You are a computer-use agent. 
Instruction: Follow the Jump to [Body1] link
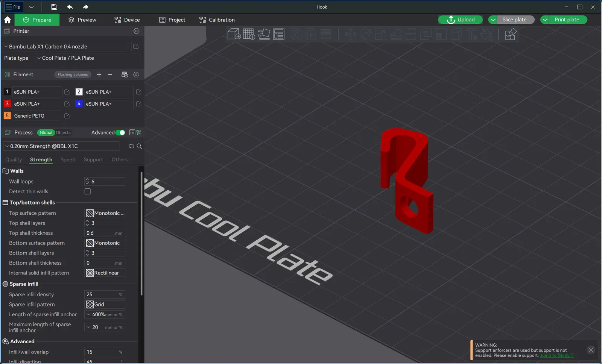tap(557, 356)
